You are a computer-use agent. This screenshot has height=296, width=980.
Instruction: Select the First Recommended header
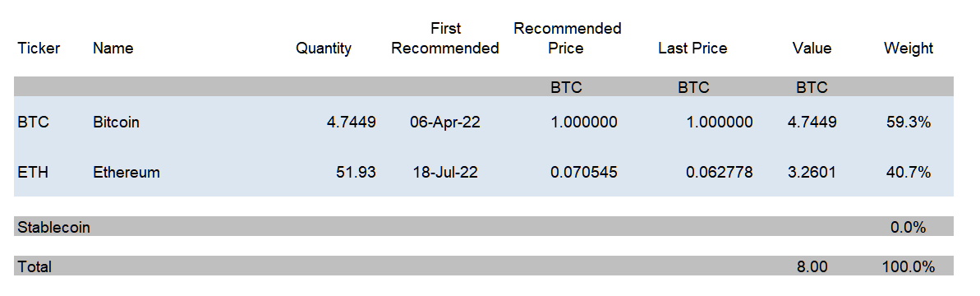(x=445, y=38)
